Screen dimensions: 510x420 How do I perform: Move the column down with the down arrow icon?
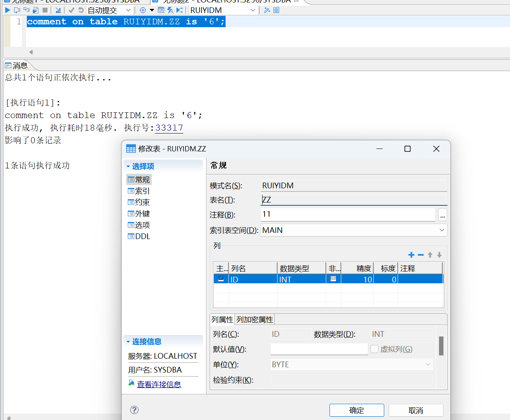pos(439,255)
